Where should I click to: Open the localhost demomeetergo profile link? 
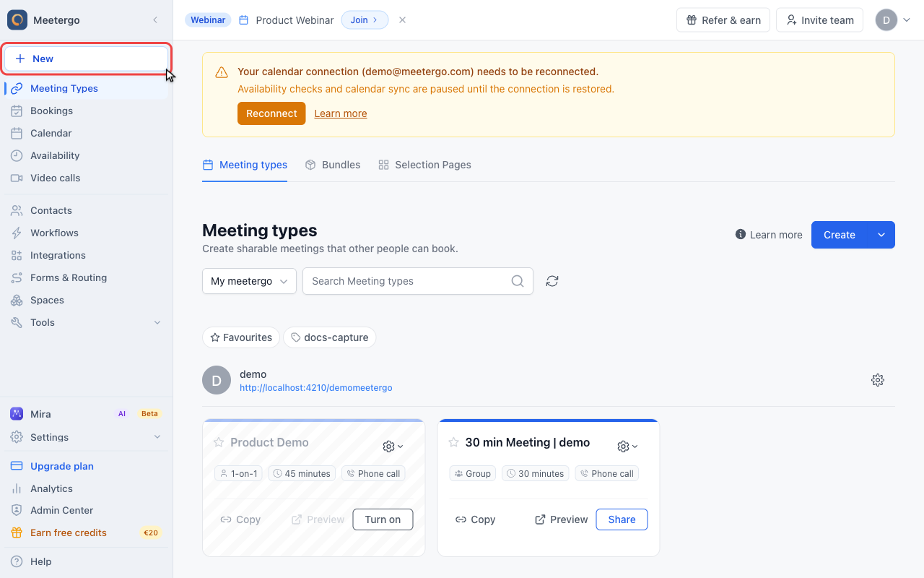coord(316,388)
